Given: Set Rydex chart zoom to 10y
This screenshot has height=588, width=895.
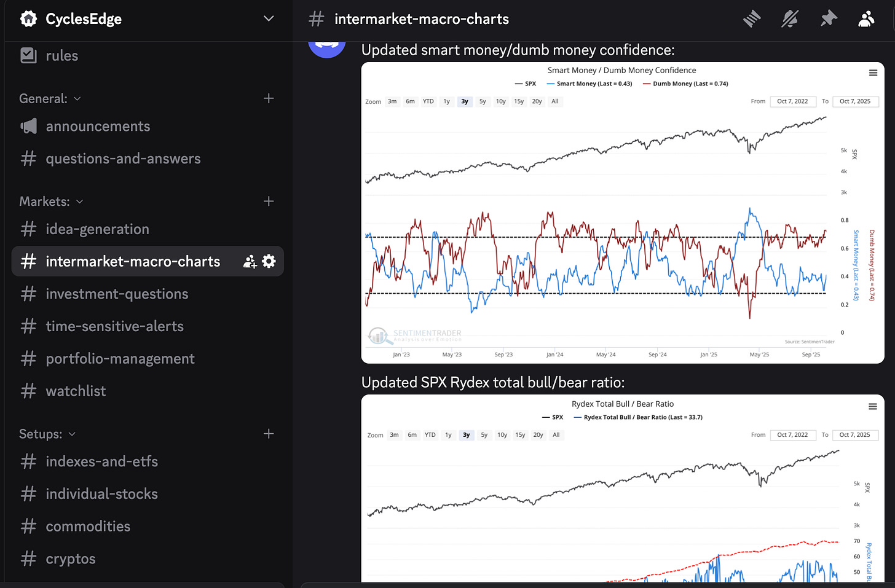Looking at the screenshot, I should 502,435.
